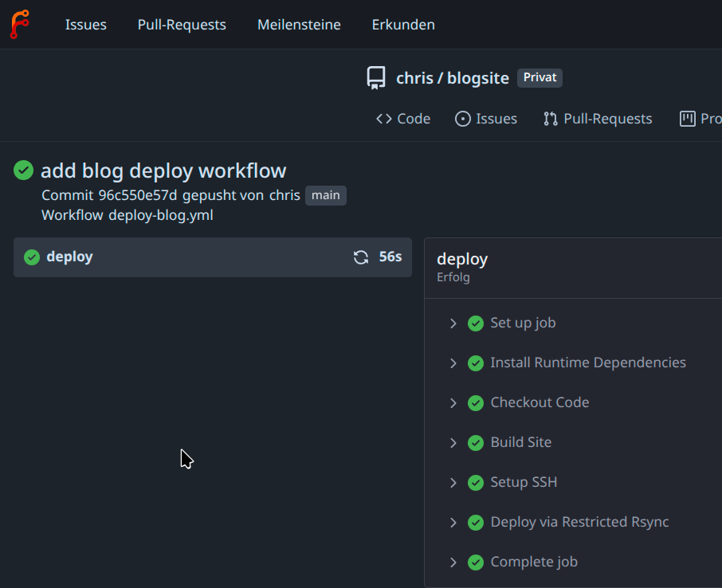Screen dimensions: 722x588
Task: Switch to the repository Pull-Requests tab
Action: coord(598,119)
